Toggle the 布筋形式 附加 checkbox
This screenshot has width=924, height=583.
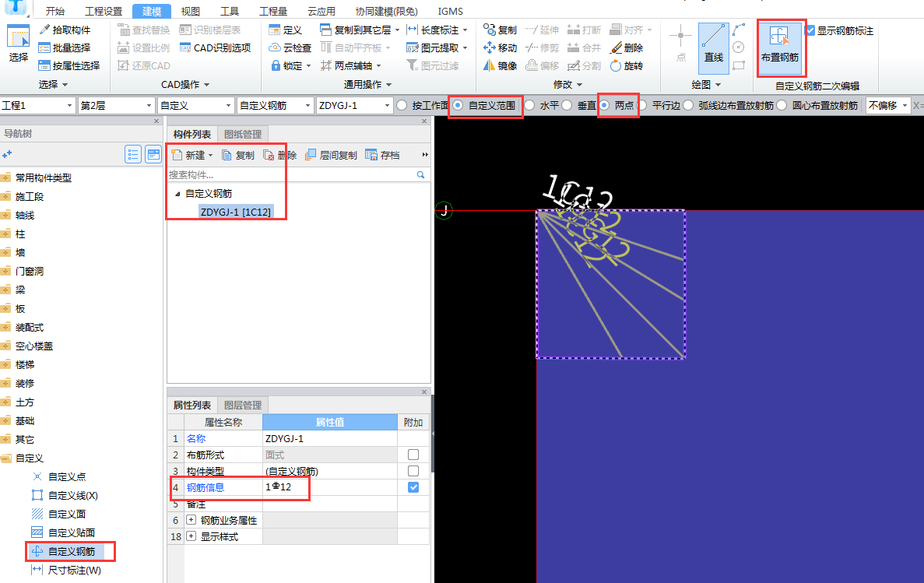pos(413,455)
